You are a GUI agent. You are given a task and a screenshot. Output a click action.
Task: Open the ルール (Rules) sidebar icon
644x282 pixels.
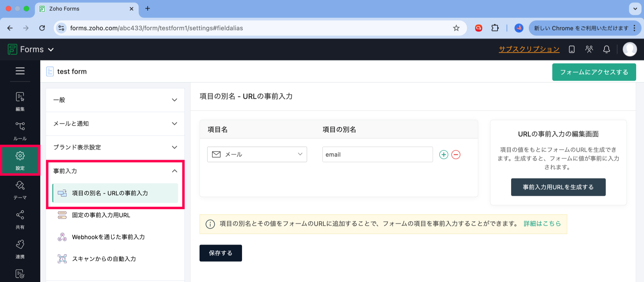20,131
